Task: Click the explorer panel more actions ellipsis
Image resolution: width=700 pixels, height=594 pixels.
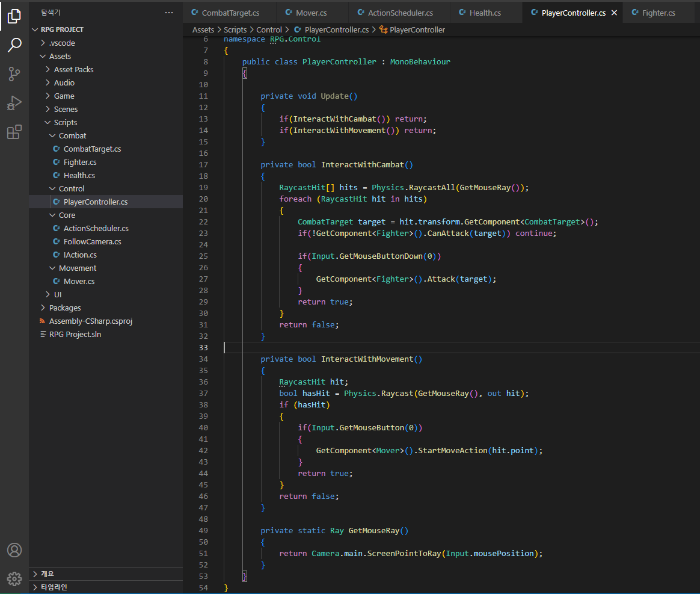Action: 169,13
